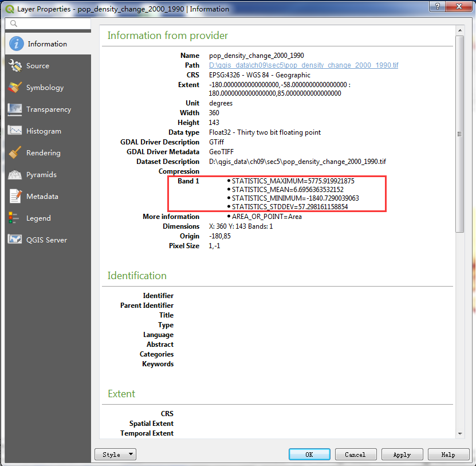
Task: Click the STATISTICS_MAXIMUM=5775.919921875 line
Action: [x=293, y=181]
